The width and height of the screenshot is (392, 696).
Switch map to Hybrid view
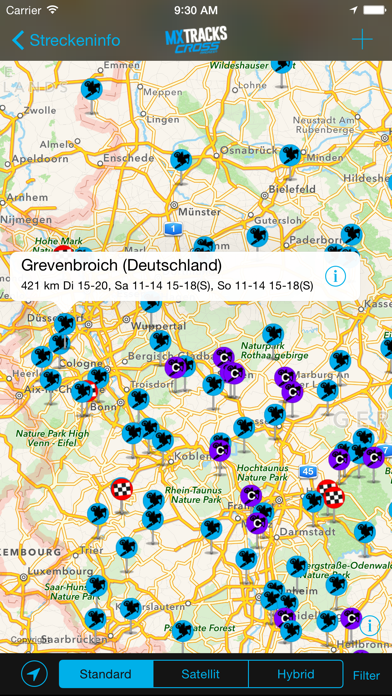296,675
